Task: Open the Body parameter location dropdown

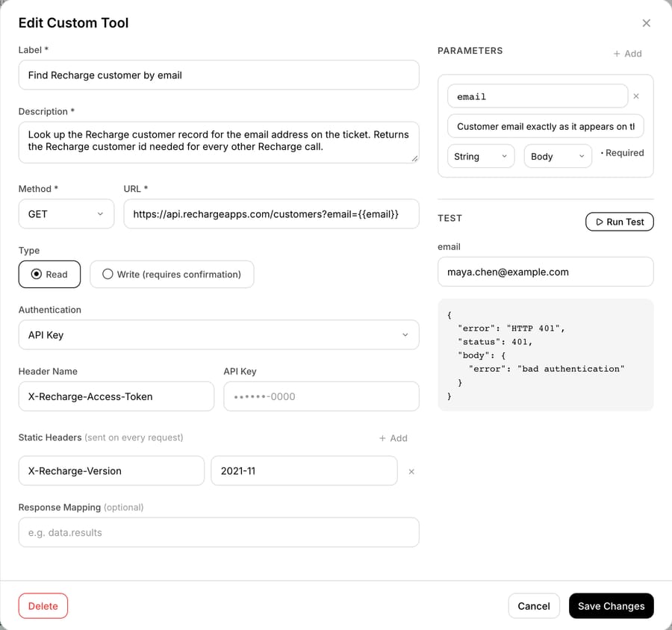Action: [558, 157]
